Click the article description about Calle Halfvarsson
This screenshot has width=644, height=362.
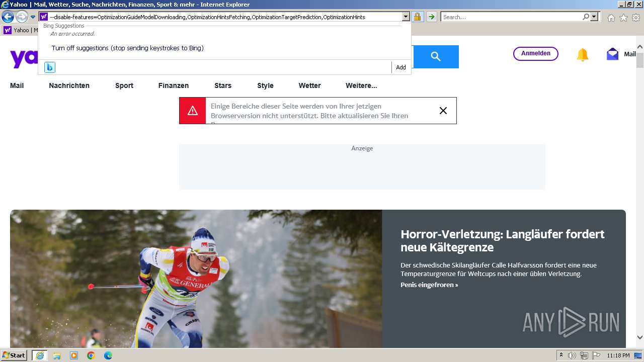coord(499,269)
